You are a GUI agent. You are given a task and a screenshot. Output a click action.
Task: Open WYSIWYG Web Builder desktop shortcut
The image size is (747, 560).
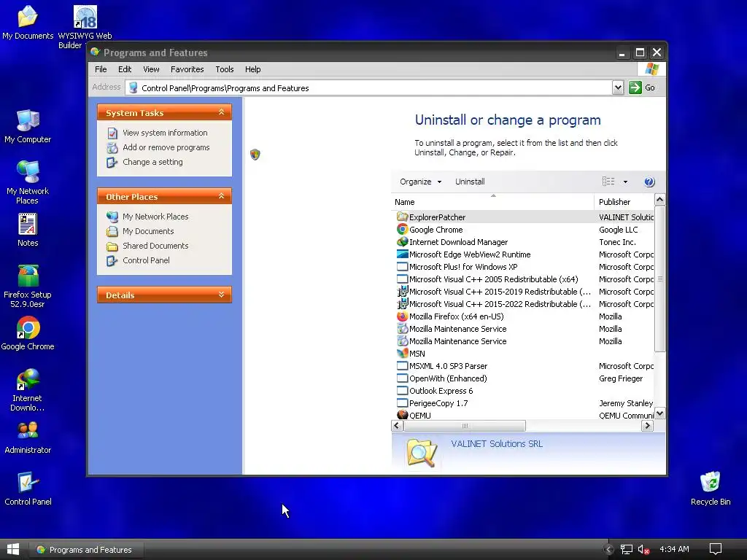[85, 27]
